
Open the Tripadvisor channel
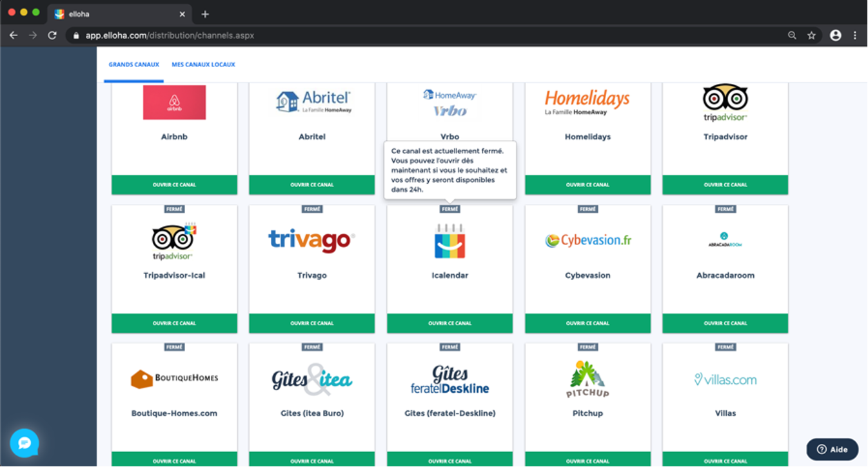[x=725, y=184]
